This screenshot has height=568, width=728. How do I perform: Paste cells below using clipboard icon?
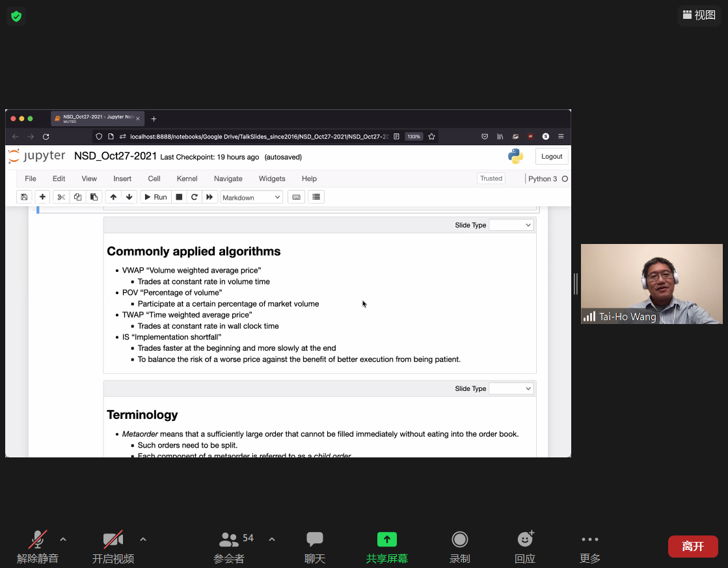click(94, 197)
